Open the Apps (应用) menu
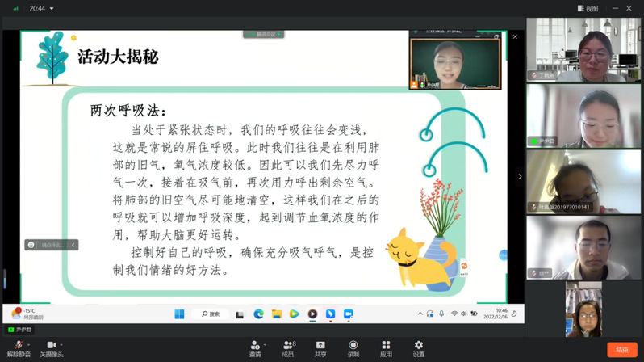 [x=386, y=346]
